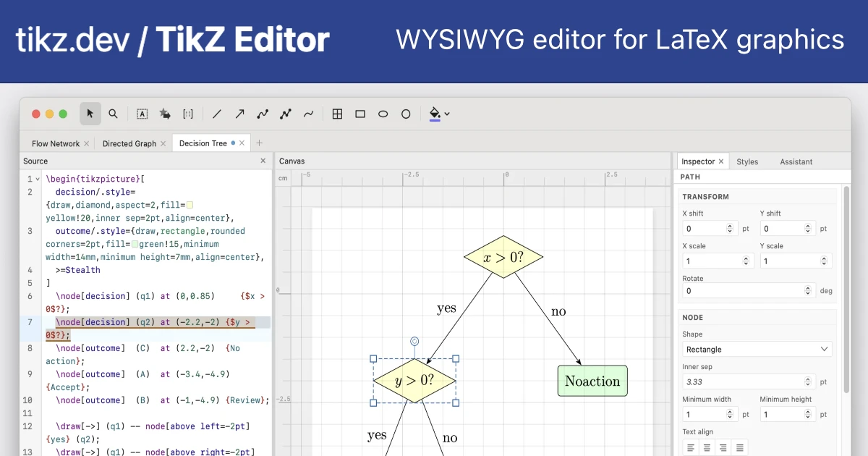The width and height of the screenshot is (868, 456).
Task: Set text align to center
Action: coord(707,447)
